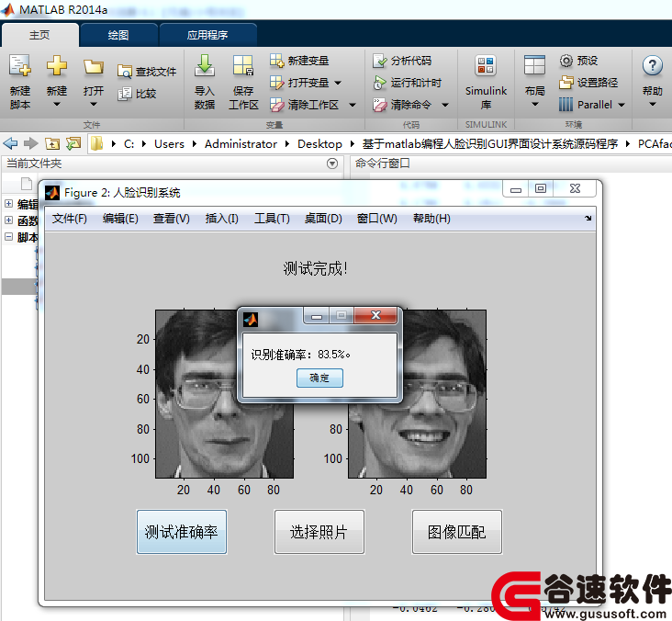The width and height of the screenshot is (672, 621).
Task: Open the 查看(V) menu in Figure 2
Action: tap(172, 219)
